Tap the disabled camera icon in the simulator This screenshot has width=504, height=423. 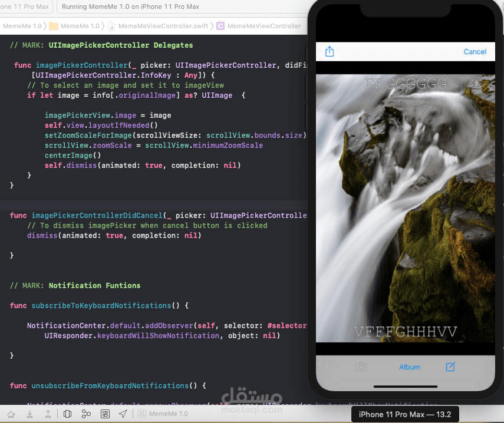[x=361, y=367]
